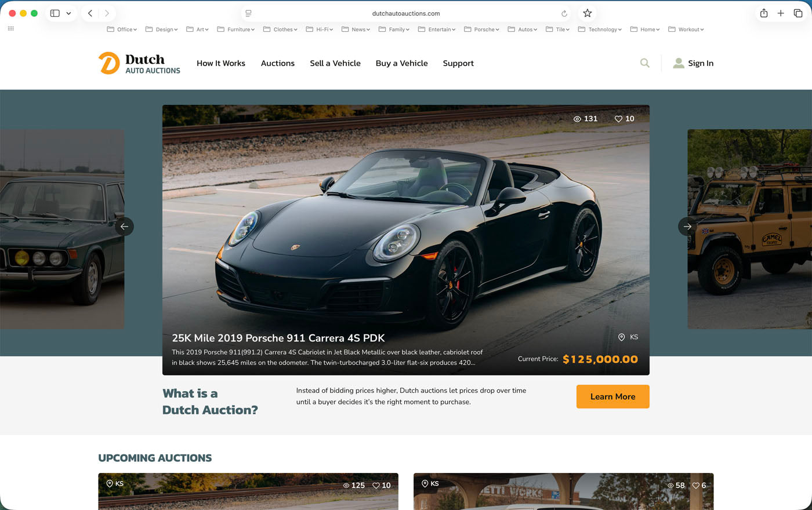812x510 pixels.
Task: Click the Sign In link
Action: [701, 63]
